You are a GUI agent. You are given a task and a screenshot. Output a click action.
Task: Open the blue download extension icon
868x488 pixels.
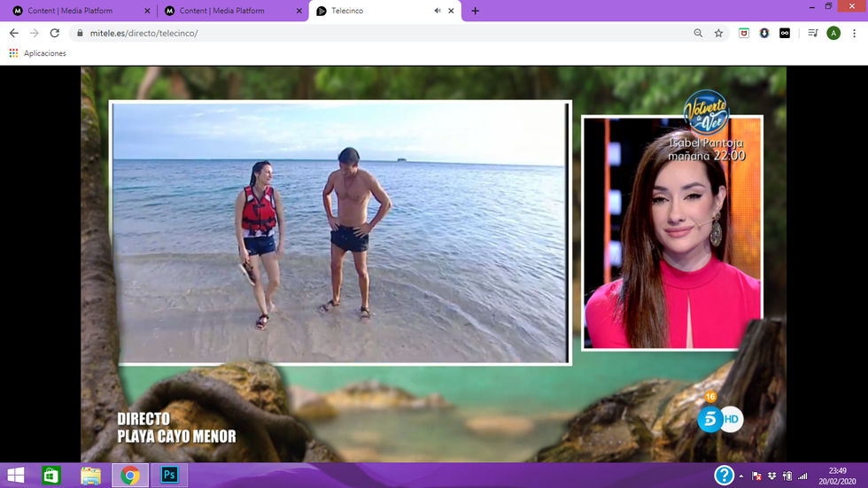pos(764,33)
